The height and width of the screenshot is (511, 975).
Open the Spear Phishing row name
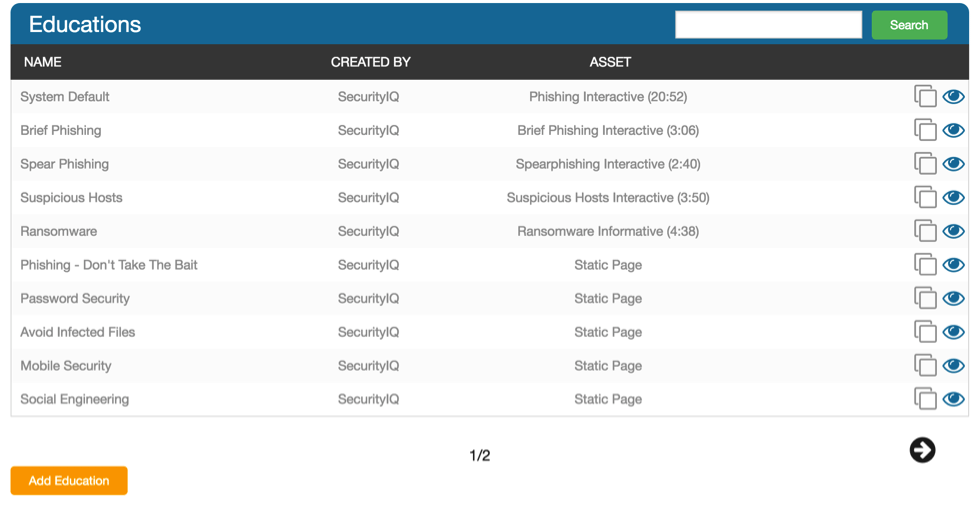click(x=65, y=164)
